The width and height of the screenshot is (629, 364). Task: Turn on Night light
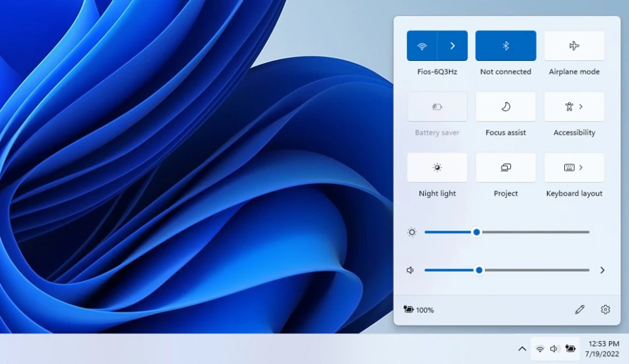[437, 167]
